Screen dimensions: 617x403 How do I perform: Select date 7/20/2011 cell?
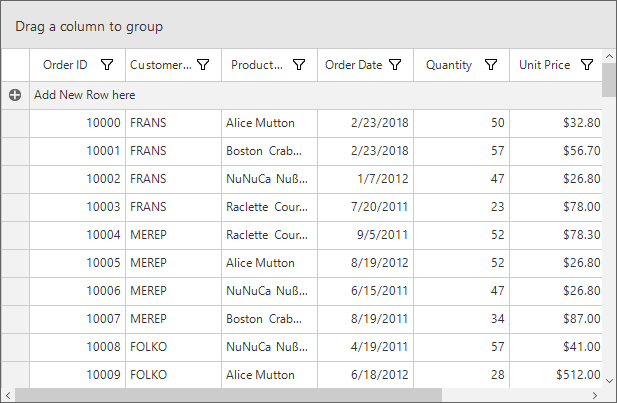coord(366,207)
